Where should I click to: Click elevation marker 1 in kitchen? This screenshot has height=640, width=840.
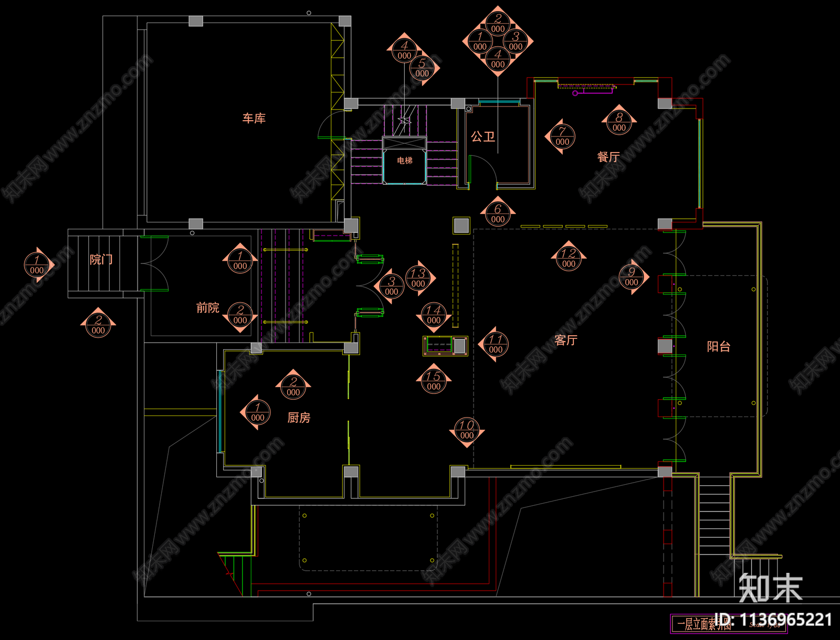[256, 412]
